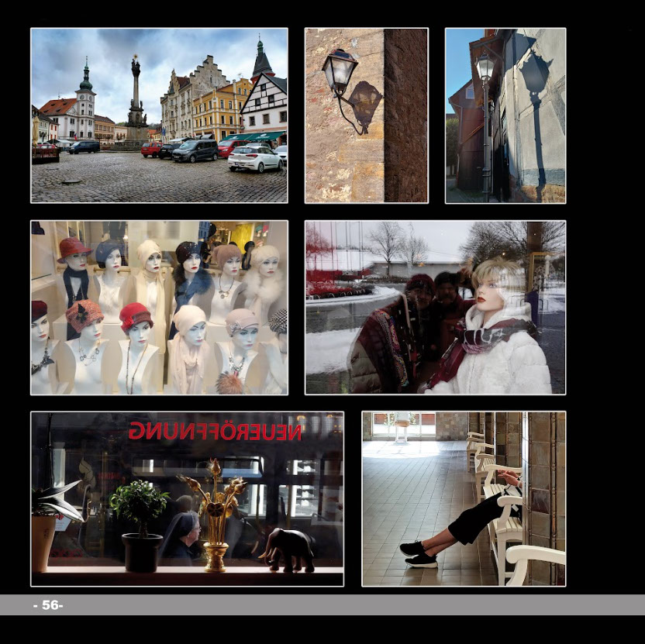
Task: Open the blonde mannequin window reflection photo
Action: point(435,308)
